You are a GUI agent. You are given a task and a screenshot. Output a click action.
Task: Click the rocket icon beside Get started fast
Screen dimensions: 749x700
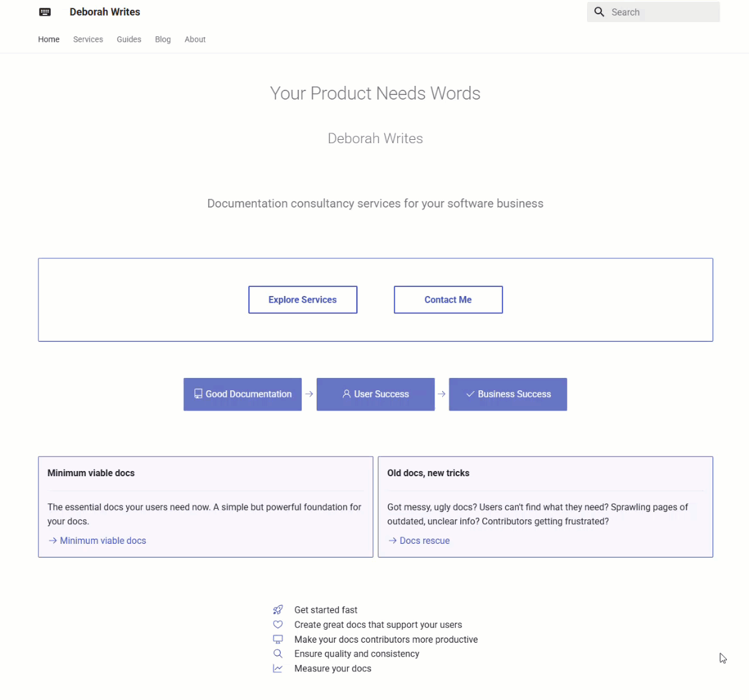pyautogui.click(x=278, y=610)
